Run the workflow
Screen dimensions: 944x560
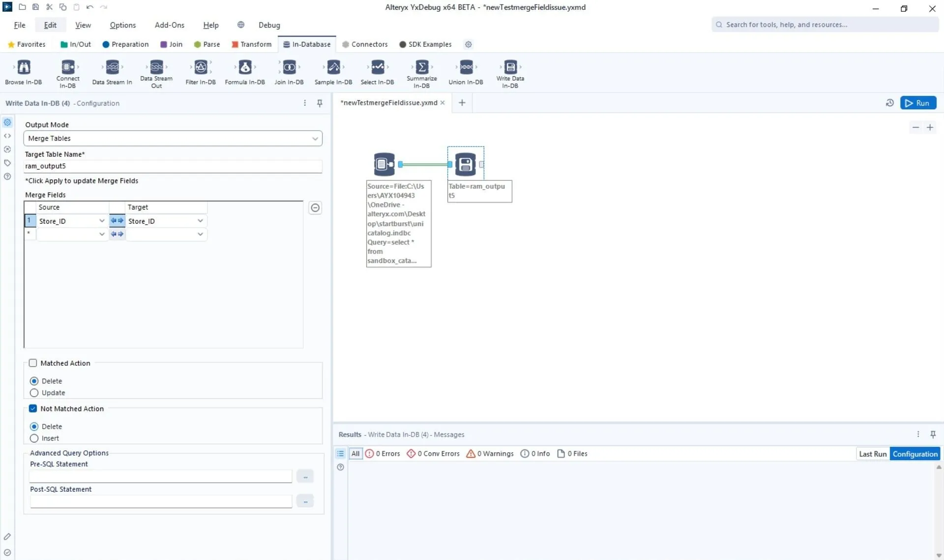coord(918,103)
